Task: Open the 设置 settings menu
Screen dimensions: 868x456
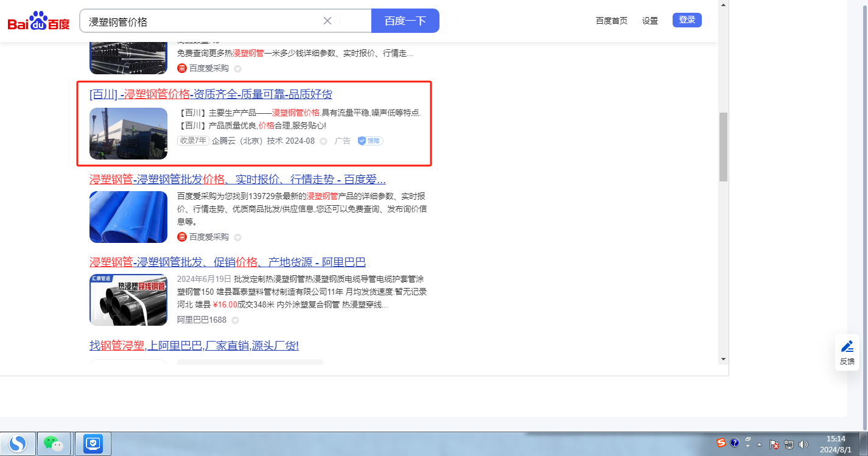Action: coord(649,21)
